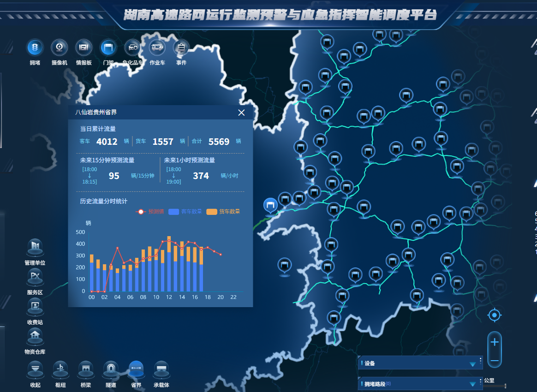Viewport: 537px width, 392px height.
Task: Click the 危化品车 hazardous vehicle icon
Action: pos(133,48)
